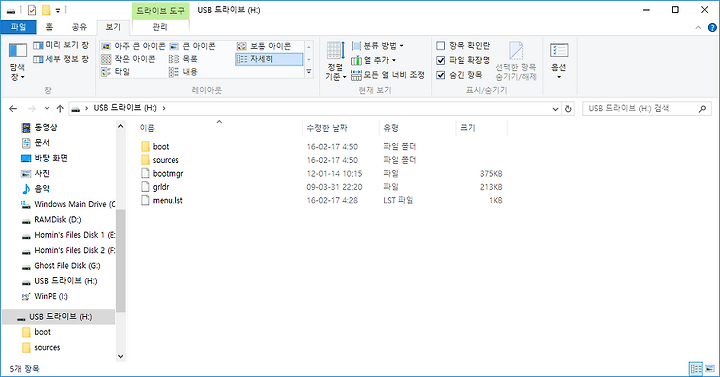Viewport: 720px width, 377px height.
Task: Toggle the 미리 보기 창 preview pane
Action: pyautogui.click(x=61, y=45)
